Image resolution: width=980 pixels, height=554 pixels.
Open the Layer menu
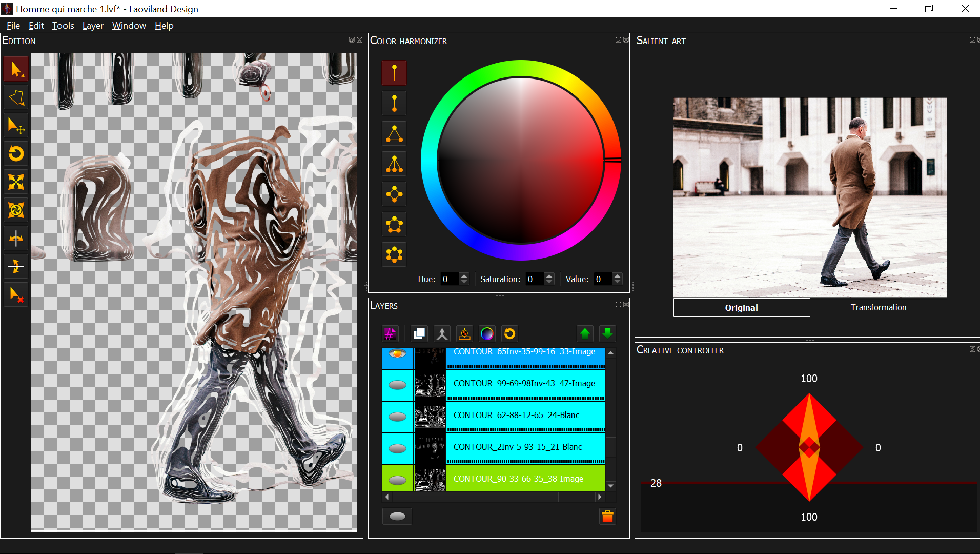(x=93, y=26)
